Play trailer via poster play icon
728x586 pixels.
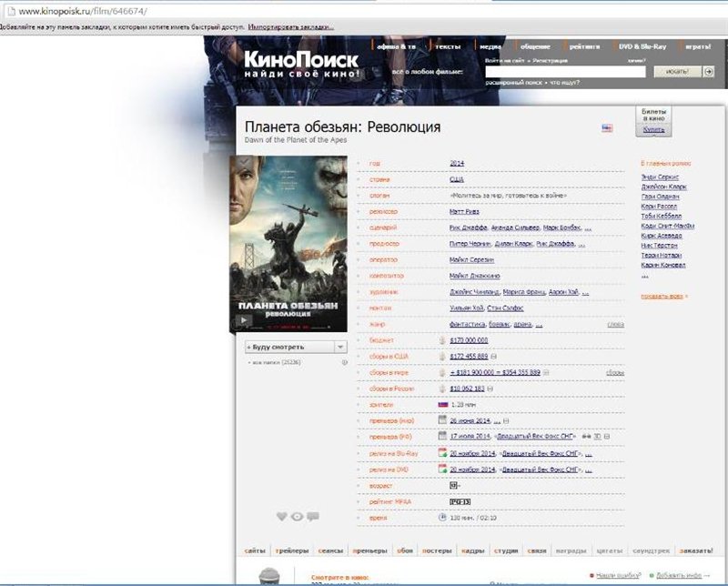243,320
